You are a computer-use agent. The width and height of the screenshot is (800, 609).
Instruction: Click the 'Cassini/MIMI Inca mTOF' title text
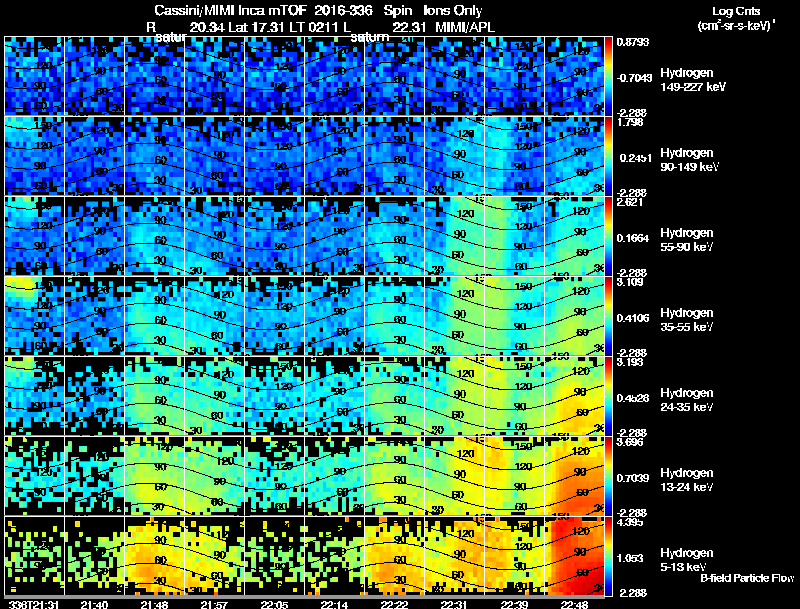click(x=230, y=10)
